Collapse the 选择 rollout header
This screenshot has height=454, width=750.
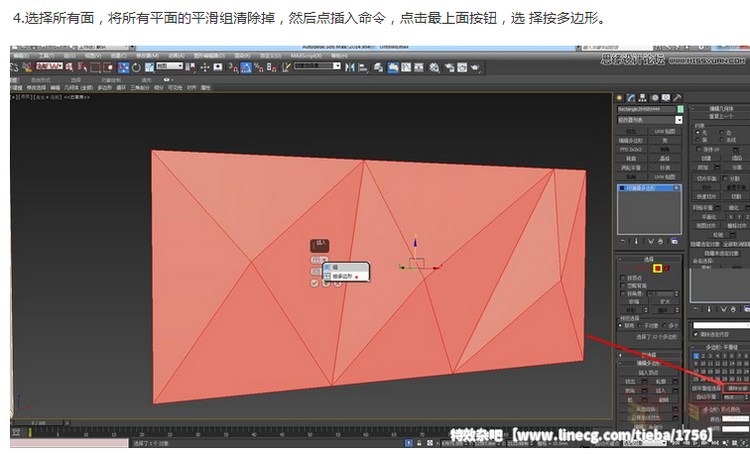tap(649, 259)
